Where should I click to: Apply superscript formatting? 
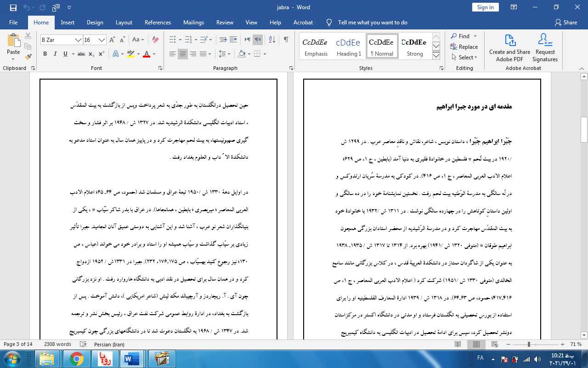pyautogui.click(x=101, y=54)
